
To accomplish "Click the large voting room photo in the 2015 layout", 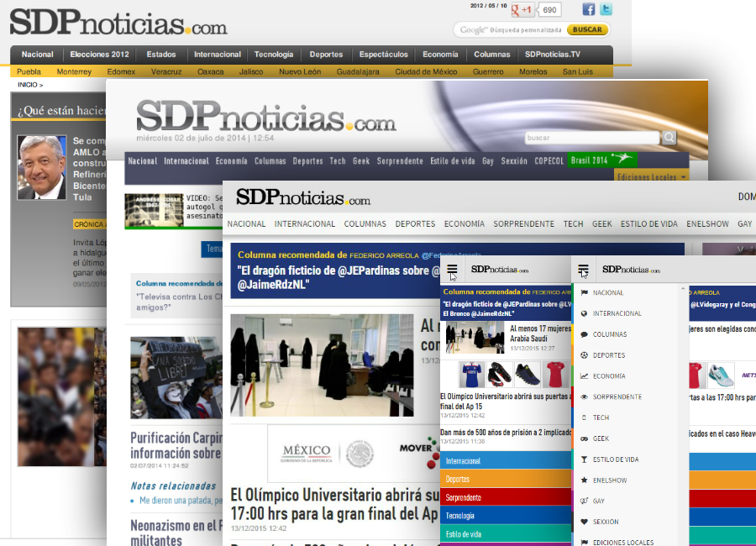I will point(322,365).
